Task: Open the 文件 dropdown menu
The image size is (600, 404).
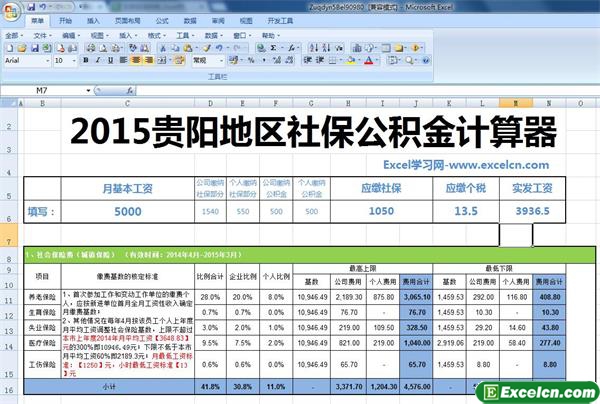Action: click(42, 36)
